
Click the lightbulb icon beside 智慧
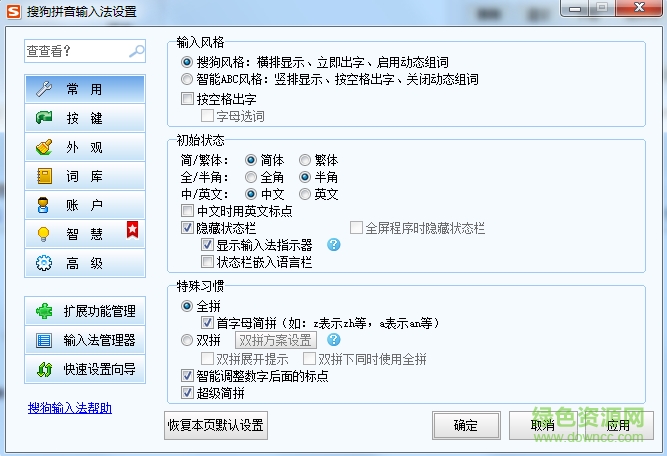tap(44, 234)
